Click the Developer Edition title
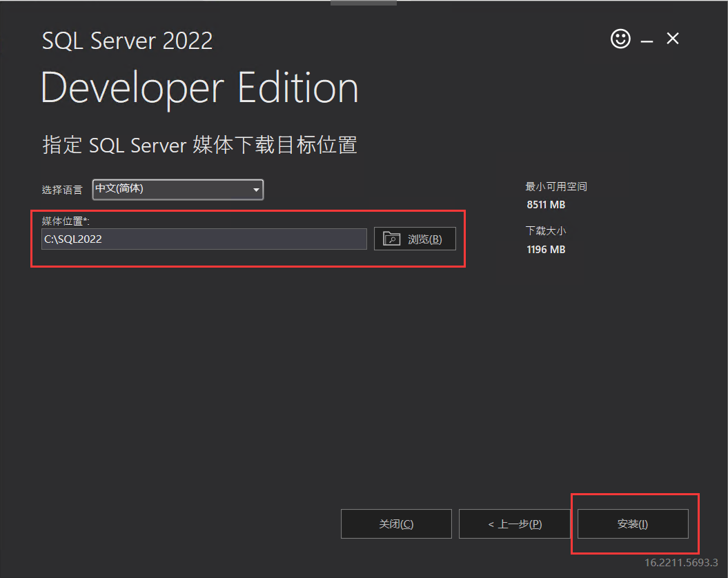Image resolution: width=728 pixels, height=578 pixels. [199, 88]
